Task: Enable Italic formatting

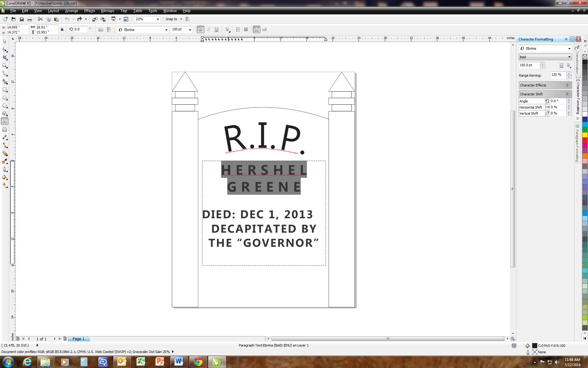Action: point(208,29)
